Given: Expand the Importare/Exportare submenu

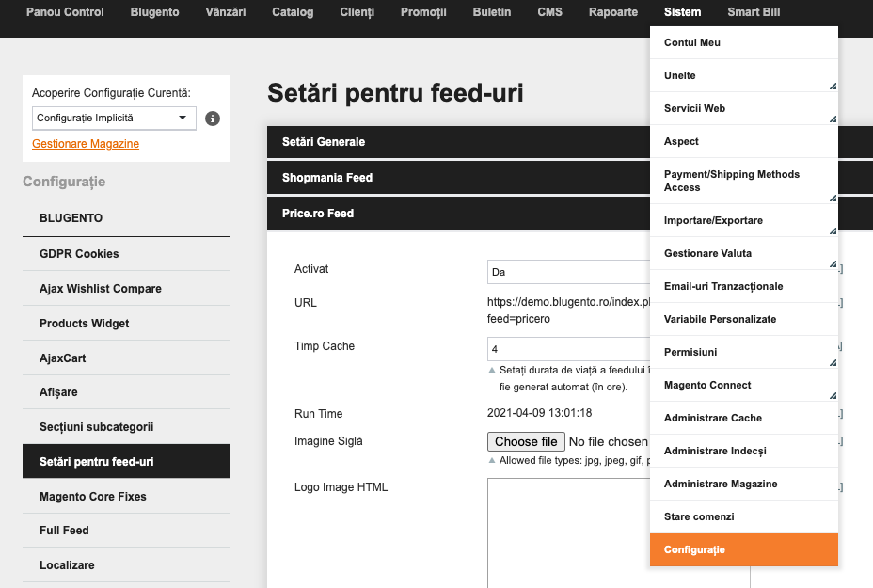Looking at the screenshot, I should pos(744,220).
